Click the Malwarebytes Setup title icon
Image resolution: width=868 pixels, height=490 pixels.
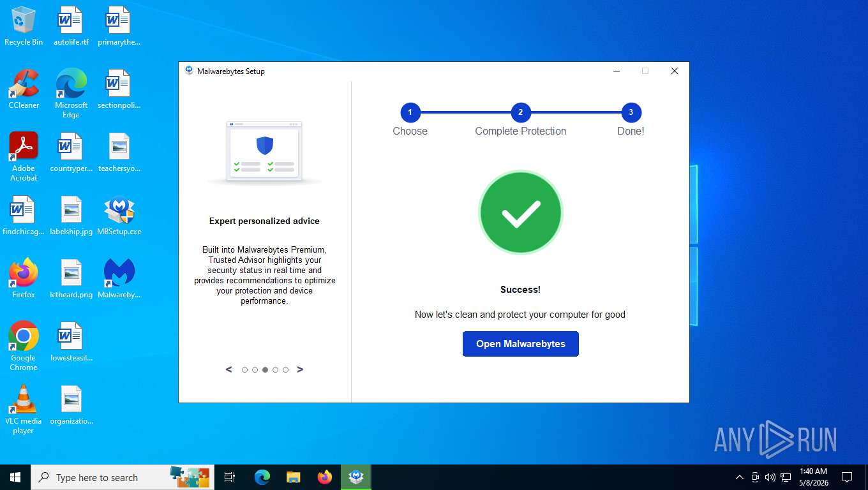(189, 71)
